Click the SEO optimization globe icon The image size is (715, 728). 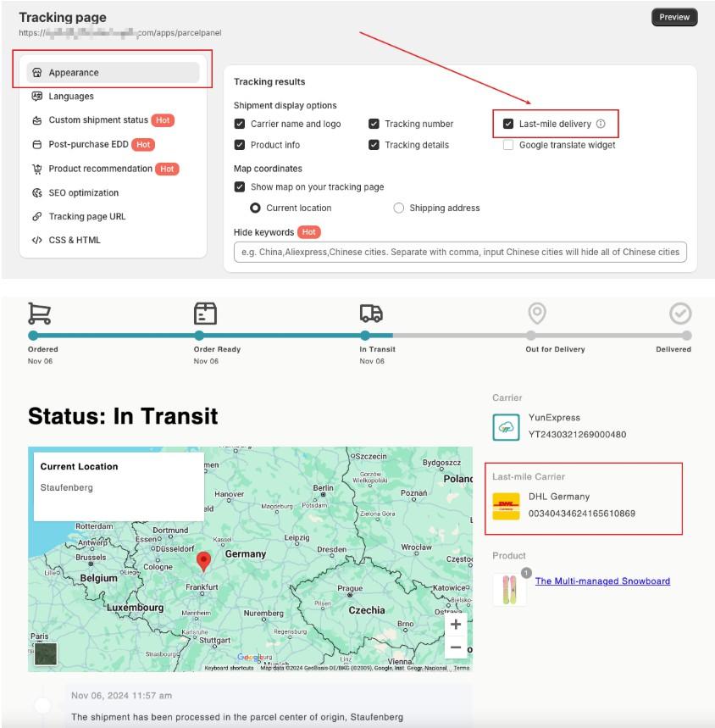click(x=37, y=192)
